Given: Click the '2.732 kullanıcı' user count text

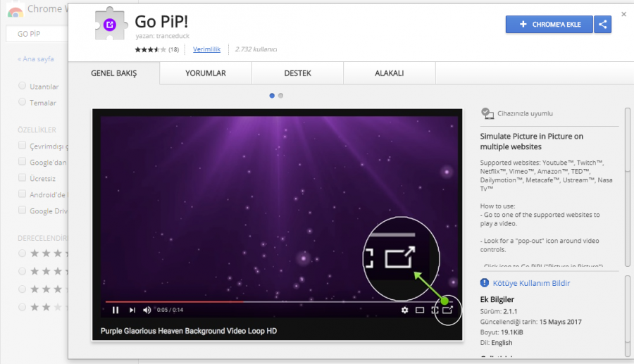Looking at the screenshot, I should (x=256, y=49).
